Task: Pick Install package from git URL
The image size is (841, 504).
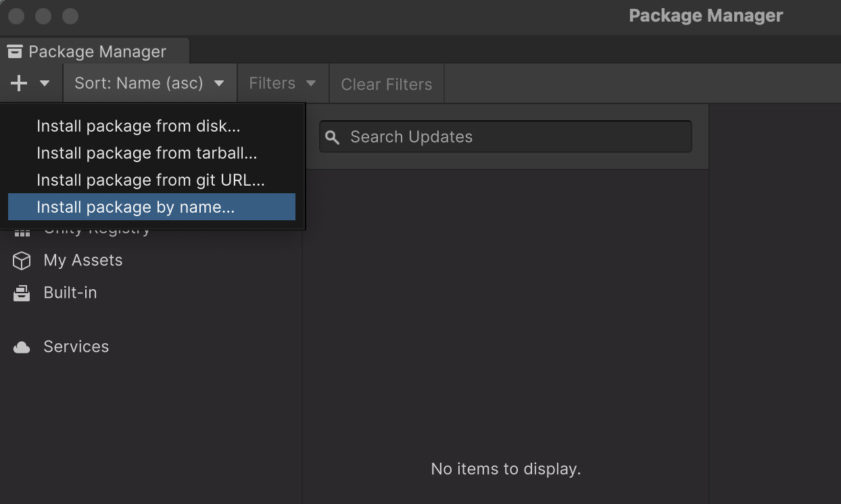Action: (x=150, y=180)
